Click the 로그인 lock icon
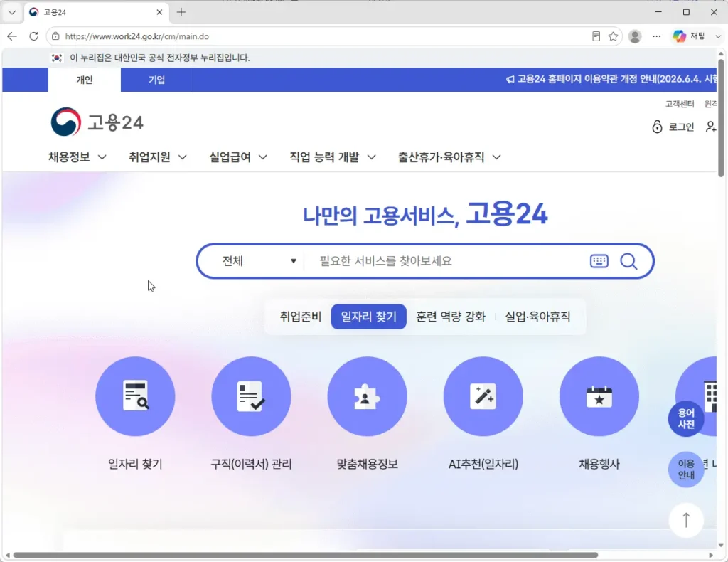This screenshot has width=728, height=562. [657, 127]
